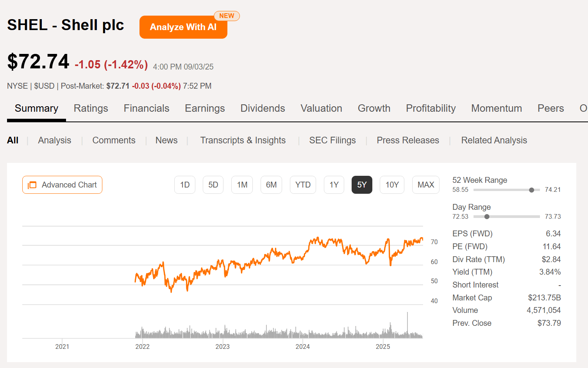This screenshot has width=588, height=368.
Task: Select the 1M chart period
Action: click(242, 185)
